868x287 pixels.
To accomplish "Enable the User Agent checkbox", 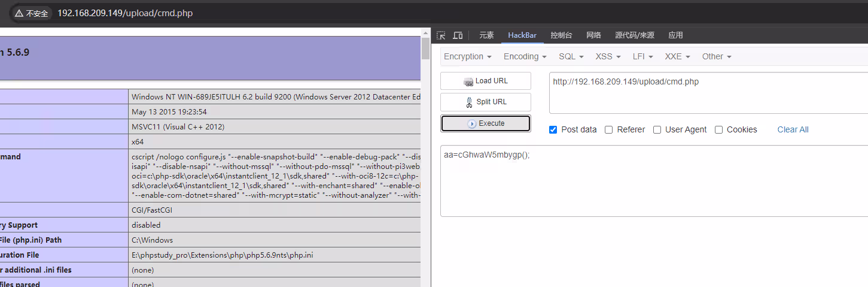I will coord(657,129).
